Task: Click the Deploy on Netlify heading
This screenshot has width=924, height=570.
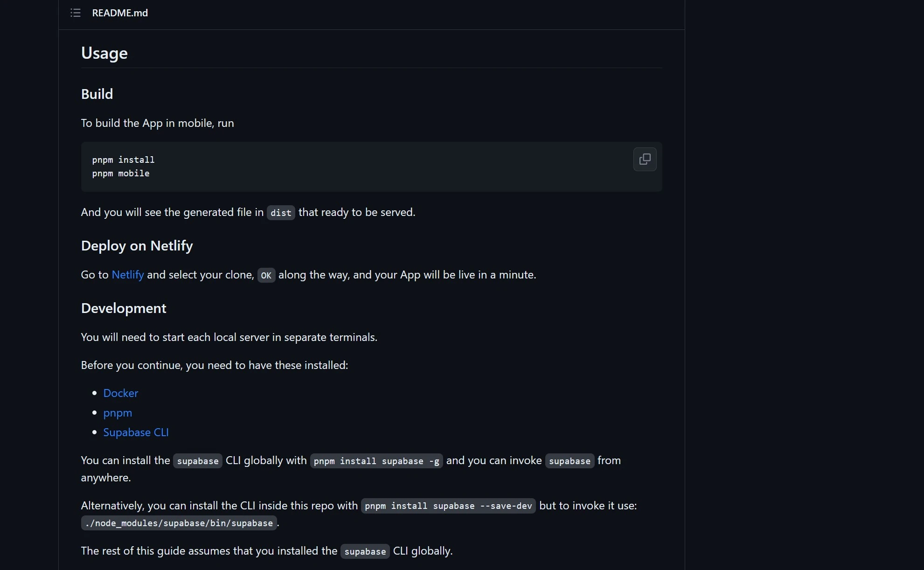Action: [x=137, y=246]
